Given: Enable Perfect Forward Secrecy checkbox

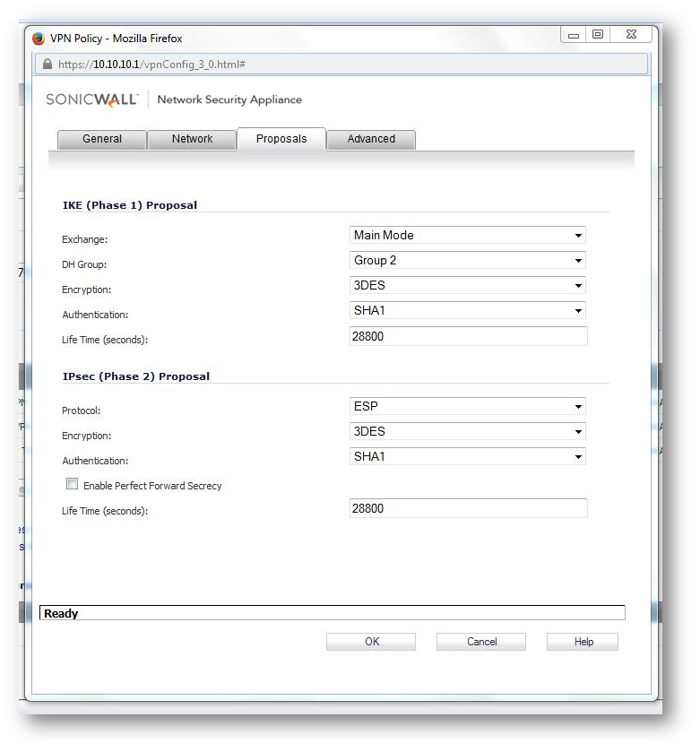Looking at the screenshot, I should pyautogui.click(x=73, y=484).
